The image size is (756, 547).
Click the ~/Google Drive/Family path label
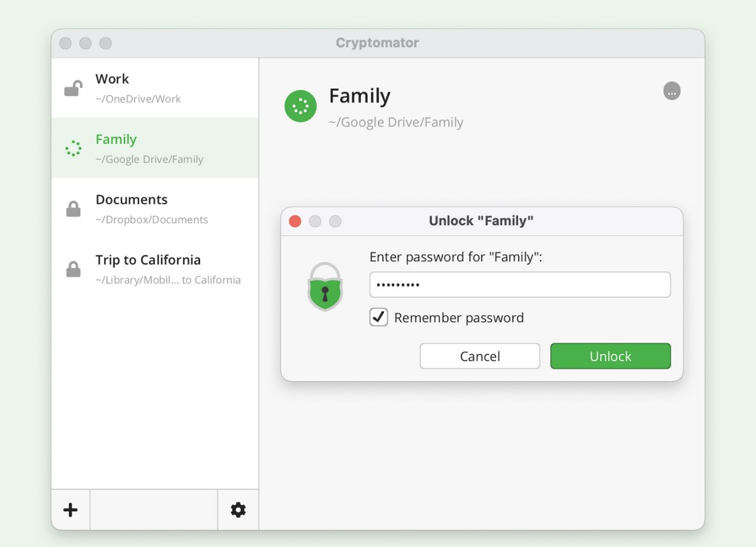click(395, 122)
